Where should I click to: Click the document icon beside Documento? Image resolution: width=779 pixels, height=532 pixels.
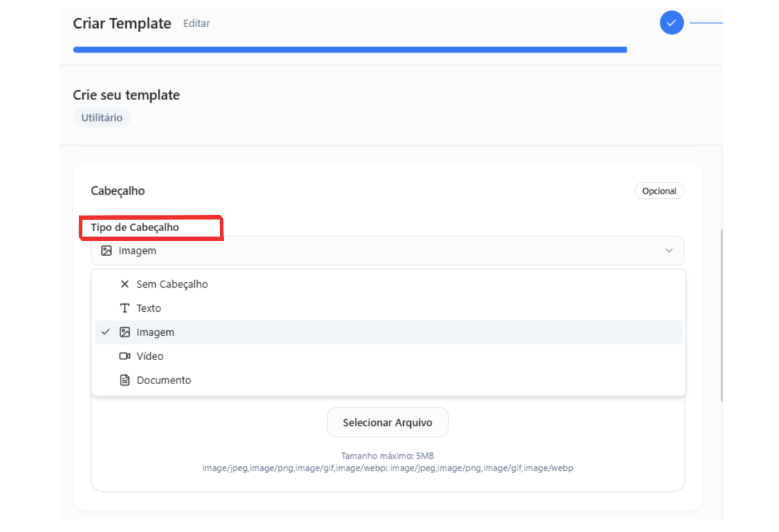click(125, 380)
